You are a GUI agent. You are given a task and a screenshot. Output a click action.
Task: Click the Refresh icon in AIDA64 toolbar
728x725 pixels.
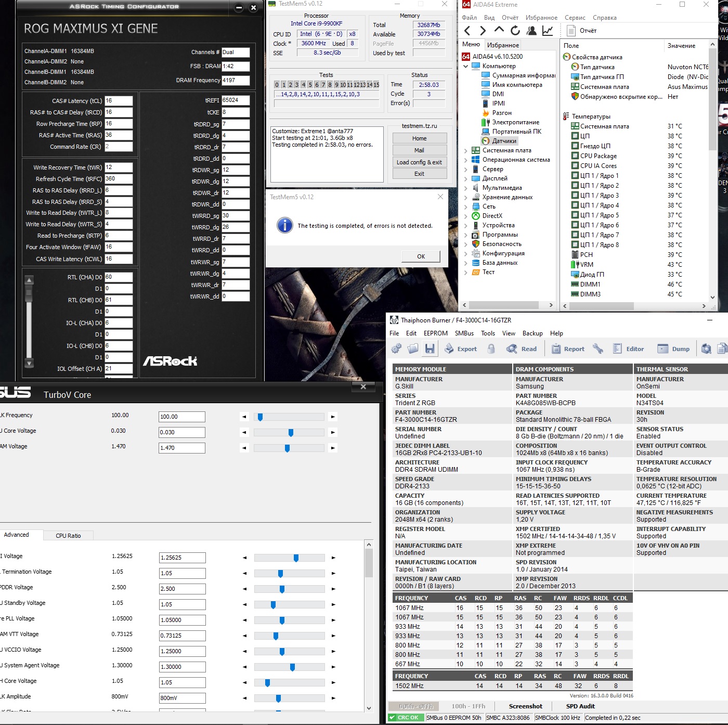coord(515,31)
